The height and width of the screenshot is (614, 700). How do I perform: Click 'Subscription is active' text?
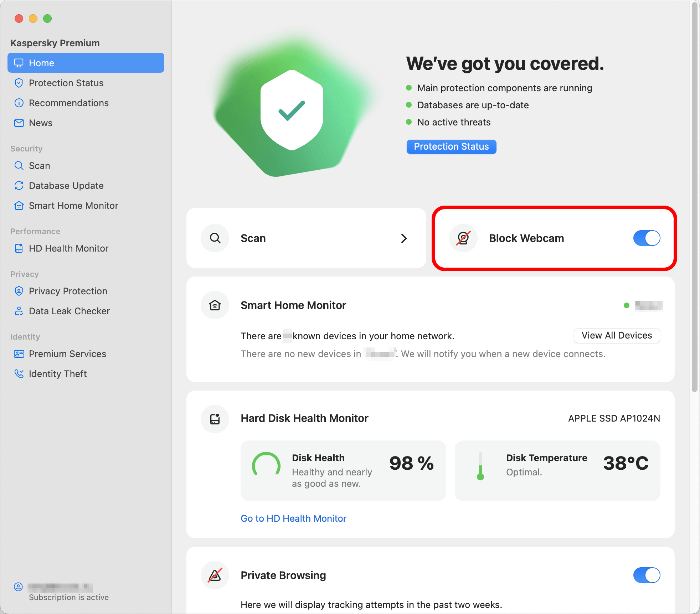pos(69,598)
